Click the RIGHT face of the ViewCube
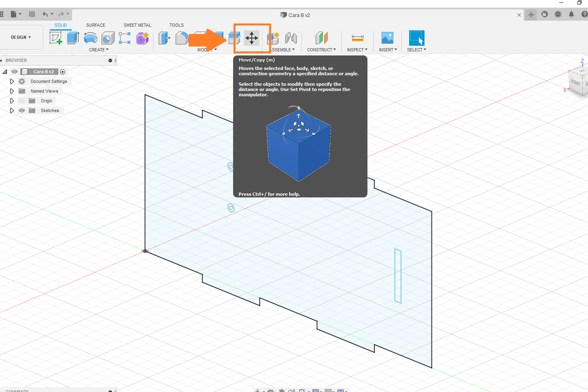This screenshot has height=392, width=588. coord(576,82)
